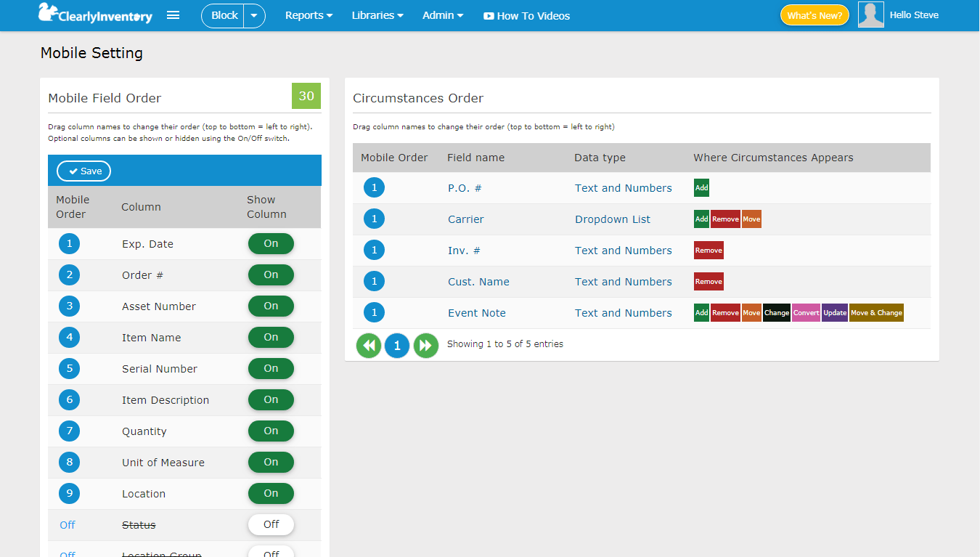Toggle Show Column switch for Exp. Date
Screen dimensions: 980x557
pos(271,244)
